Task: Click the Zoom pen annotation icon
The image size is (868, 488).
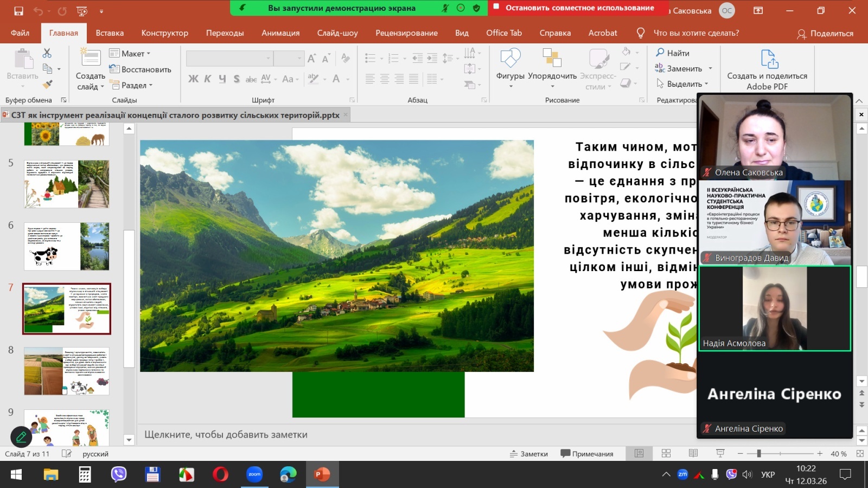Action: tap(21, 436)
